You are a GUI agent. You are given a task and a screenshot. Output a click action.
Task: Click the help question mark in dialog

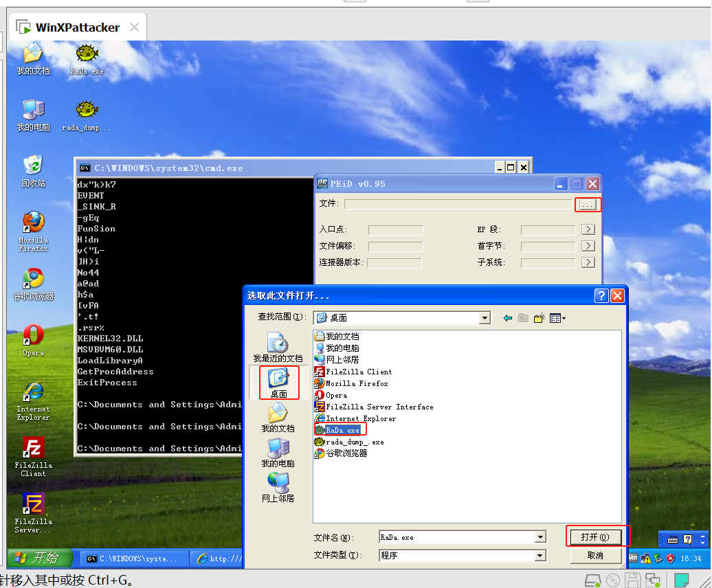pos(601,296)
